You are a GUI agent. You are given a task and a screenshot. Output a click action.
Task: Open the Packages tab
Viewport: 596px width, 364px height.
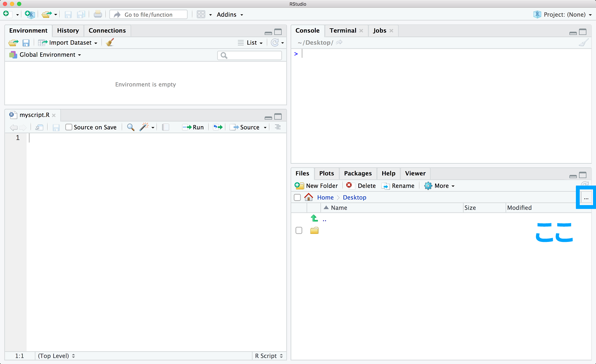pos(358,173)
